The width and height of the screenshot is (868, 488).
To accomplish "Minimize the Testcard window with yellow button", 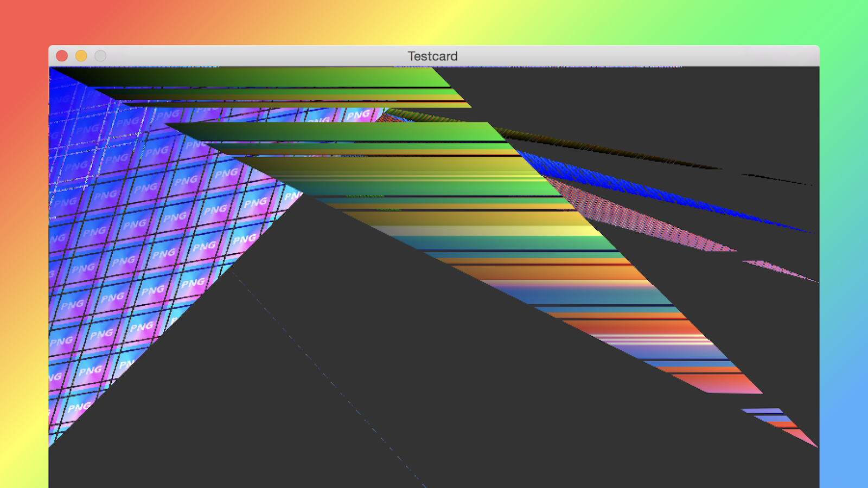I will coord(81,56).
